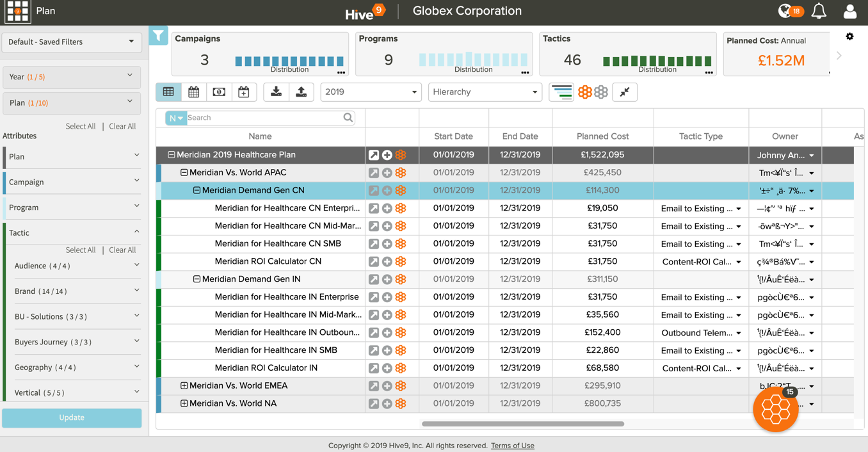Click the download import icon
This screenshot has height=452, width=868.
(276, 92)
